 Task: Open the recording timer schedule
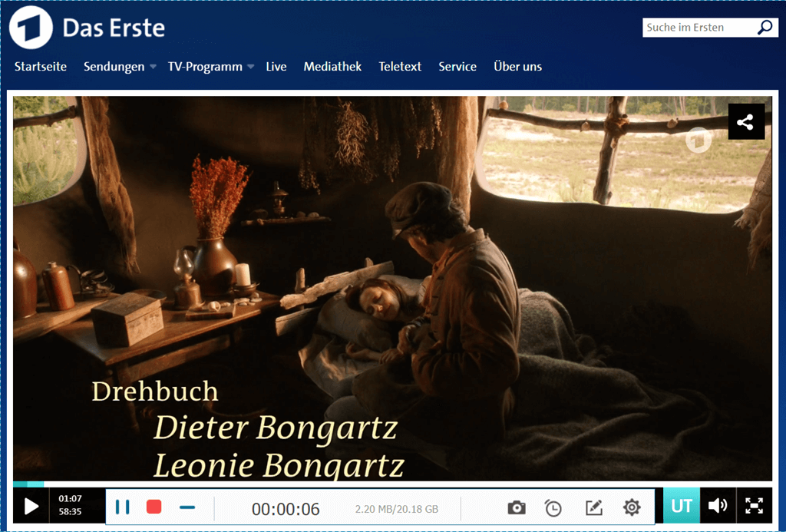point(553,508)
